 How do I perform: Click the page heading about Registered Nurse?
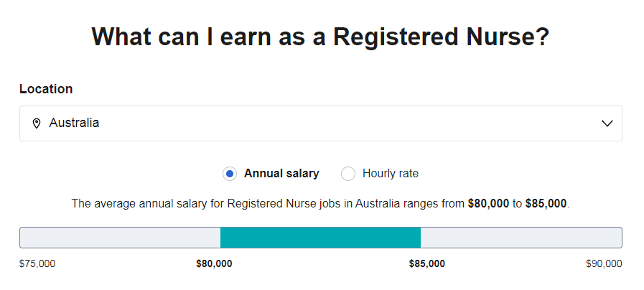click(x=320, y=37)
